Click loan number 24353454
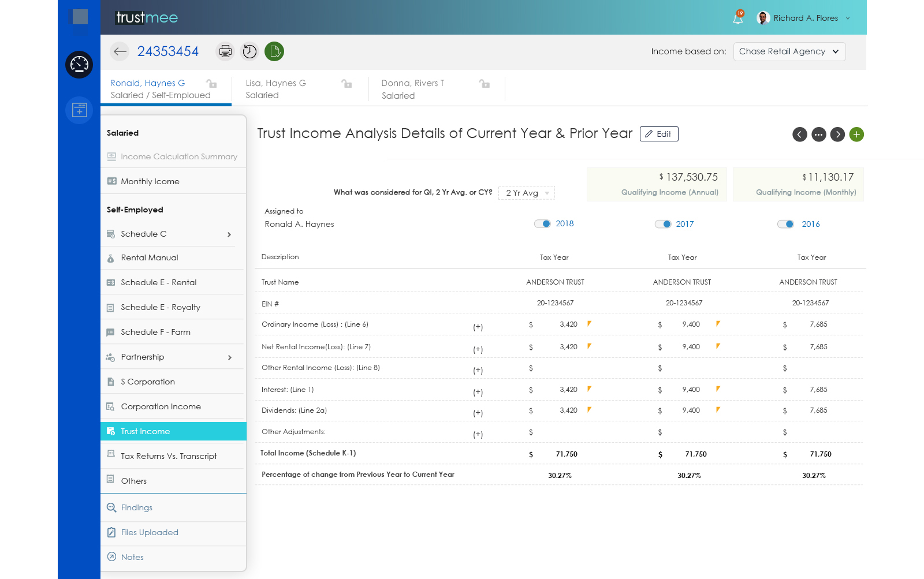Viewport: 924px width, 579px height. [x=168, y=51]
